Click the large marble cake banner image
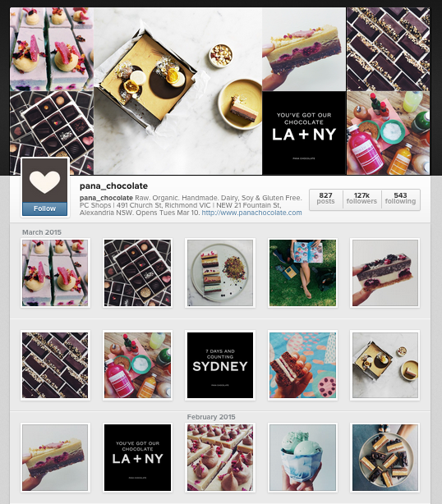 (x=178, y=91)
